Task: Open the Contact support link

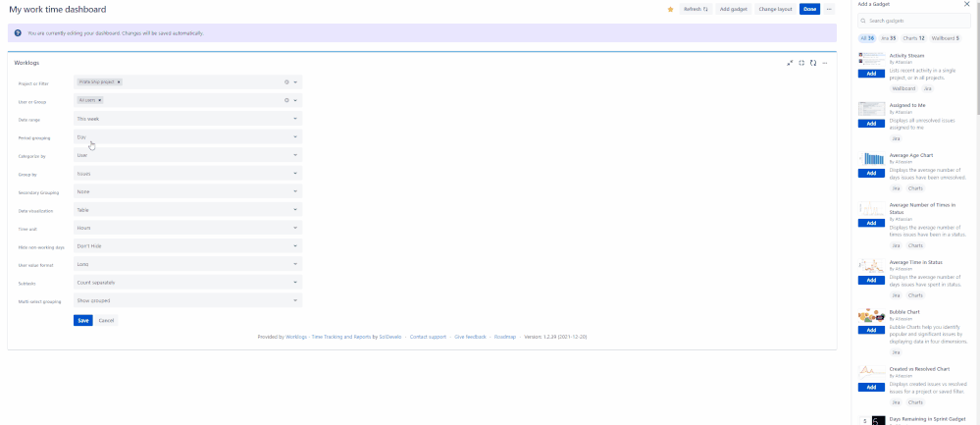Action: coord(428,337)
